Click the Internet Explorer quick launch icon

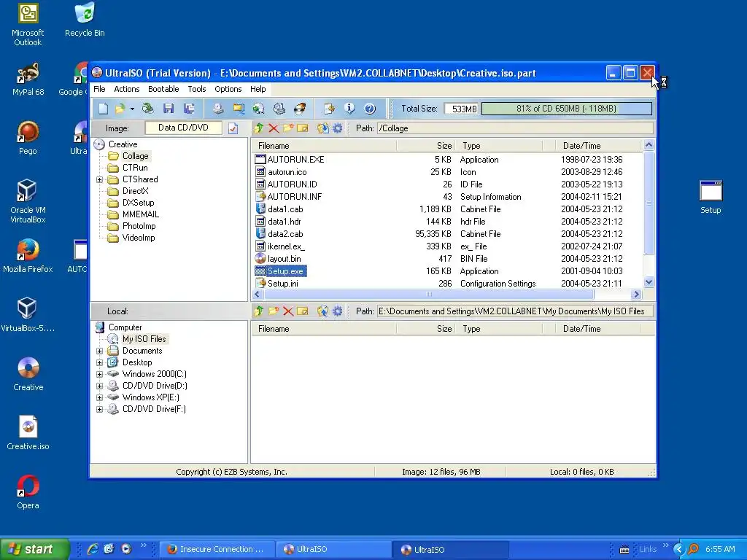93,549
